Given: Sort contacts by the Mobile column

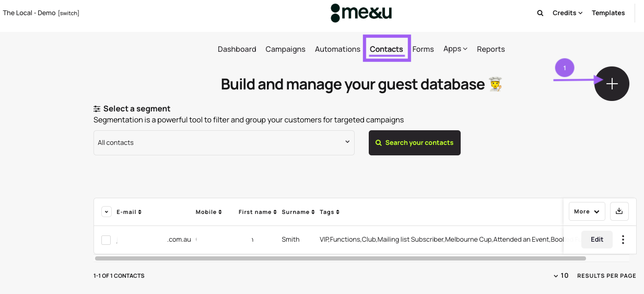Looking at the screenshot, I should coord(208,212).
